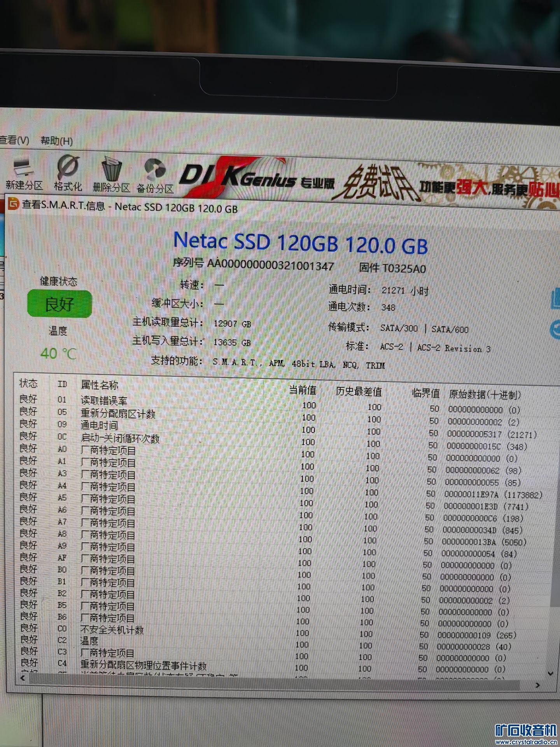
Task: Click the firmware value T0325A0
Action: coord(404,268)
